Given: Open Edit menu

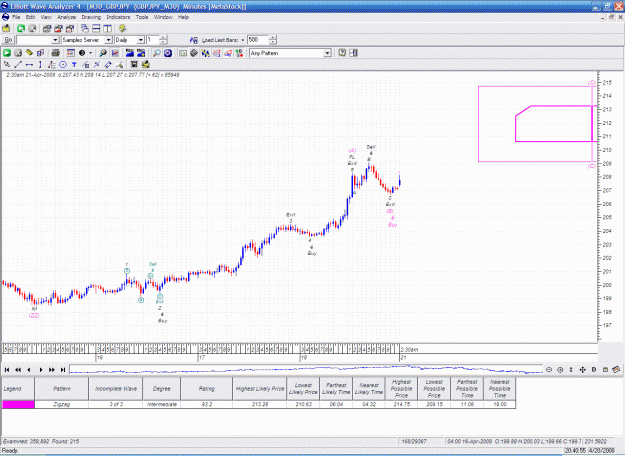Looking at the screenshot, I should pyautogui.click(x=30, y=17).
